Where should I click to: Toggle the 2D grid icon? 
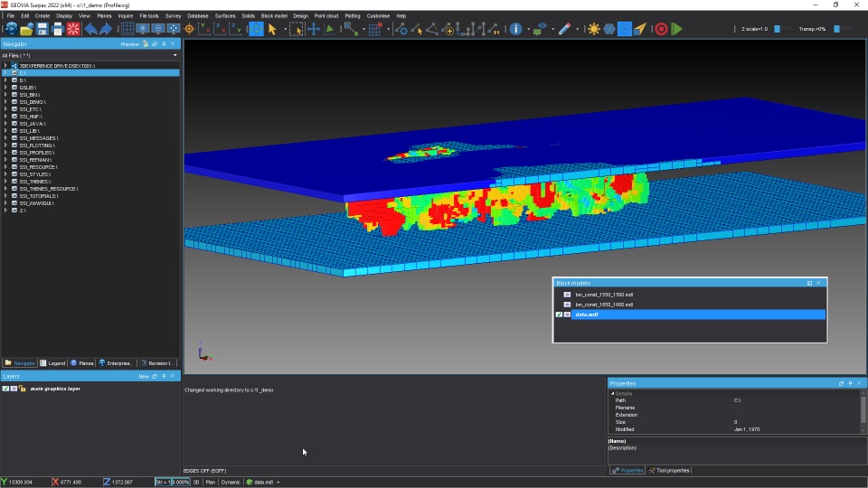(127, 29)
